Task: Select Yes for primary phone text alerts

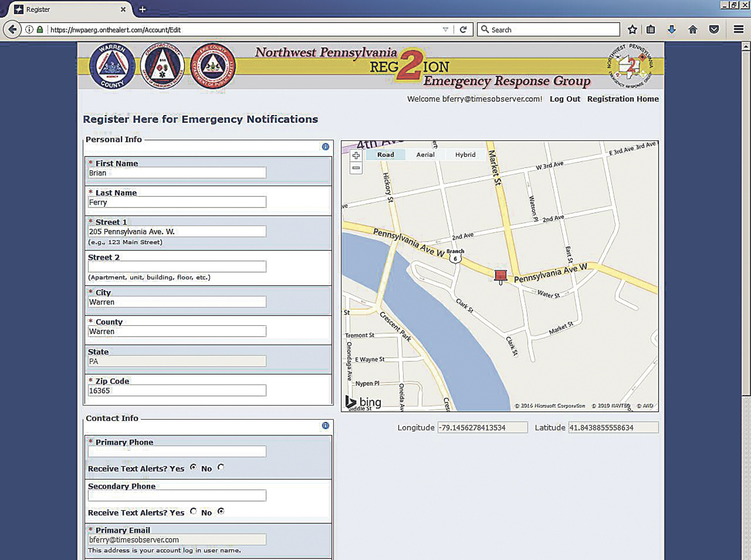Action: coord(193,467)
